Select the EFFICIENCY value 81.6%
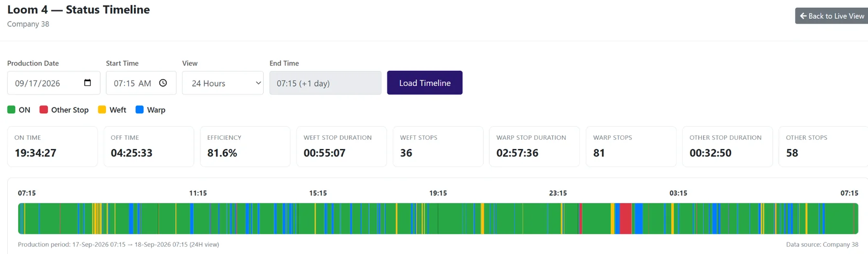 coord(222,153)
